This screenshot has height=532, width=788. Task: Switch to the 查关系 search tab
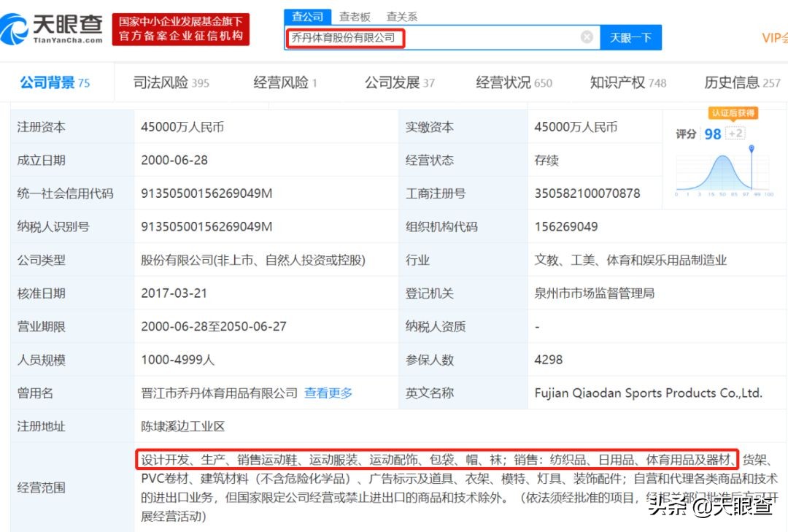[401, 17]
